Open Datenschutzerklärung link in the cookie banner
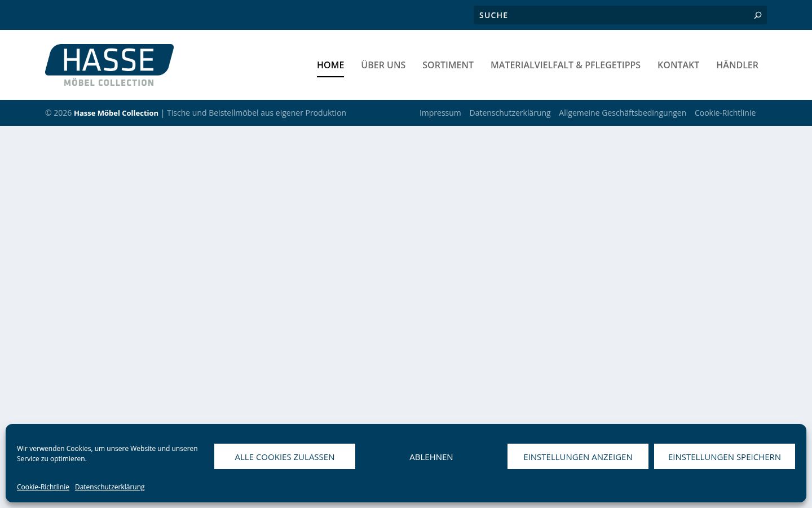Image resolution: width=812 pixels, height=508 pixels. [110, 487]
